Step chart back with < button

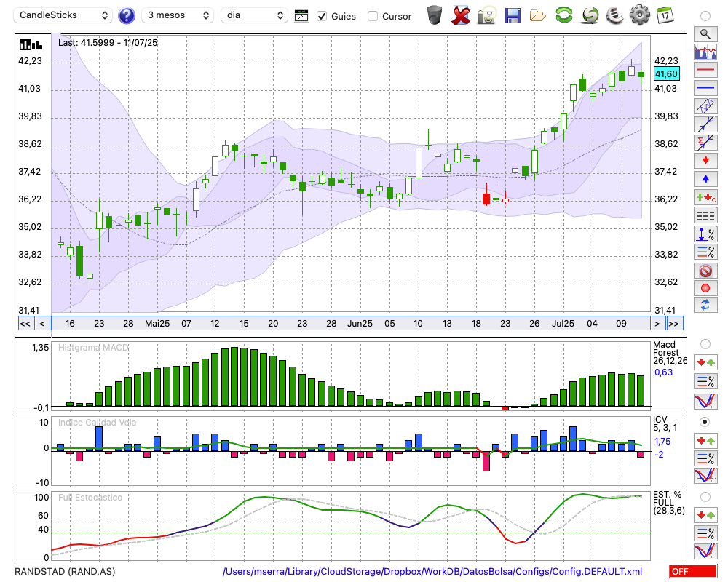coord(42,324)
